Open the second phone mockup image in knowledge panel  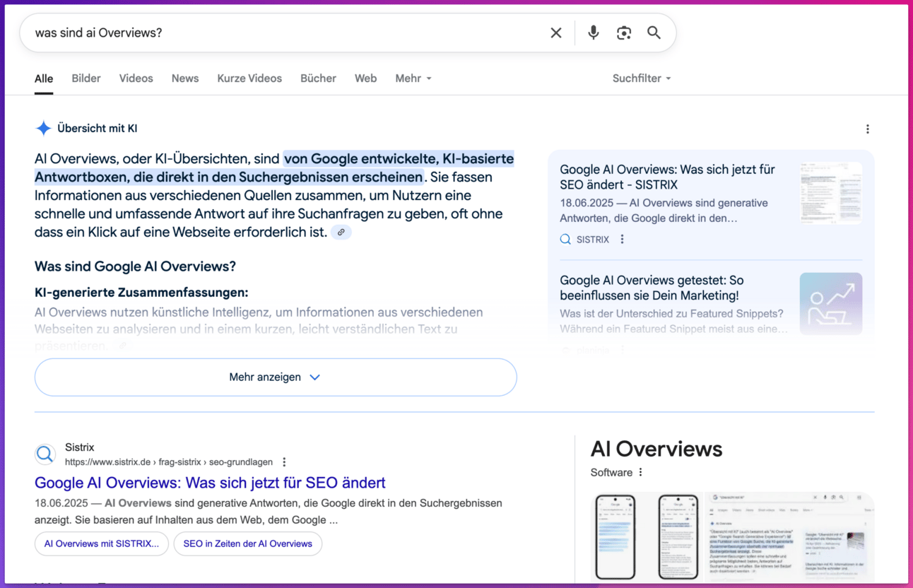678,537
